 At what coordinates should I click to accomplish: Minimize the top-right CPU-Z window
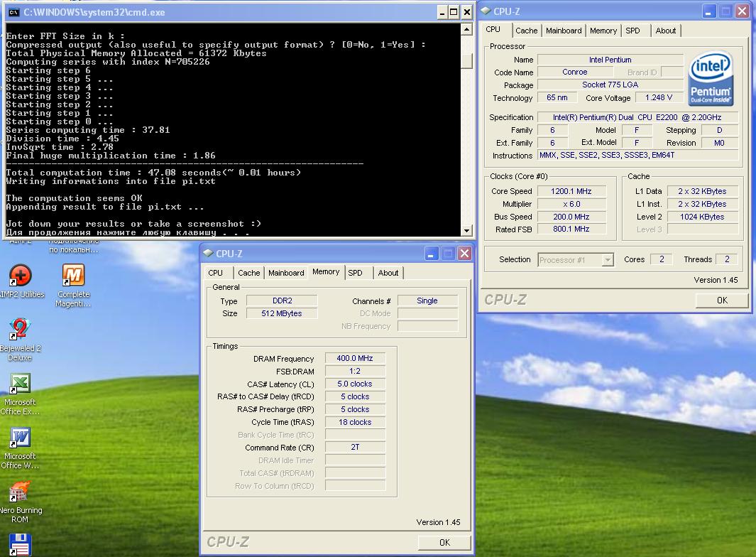(x=708, y=11)
